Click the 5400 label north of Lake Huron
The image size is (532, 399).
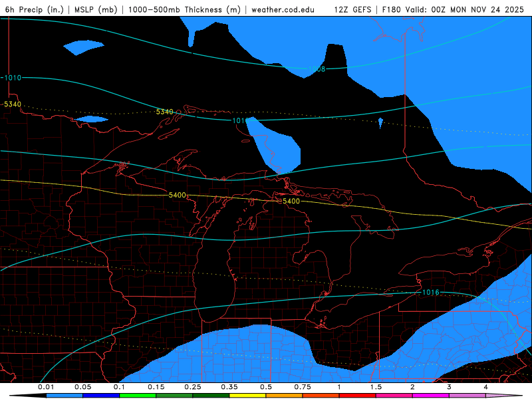(x=291, y=201)
